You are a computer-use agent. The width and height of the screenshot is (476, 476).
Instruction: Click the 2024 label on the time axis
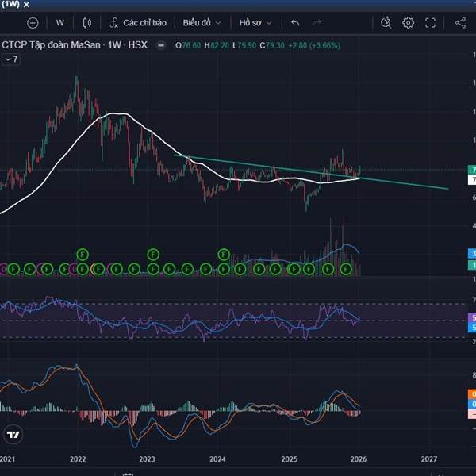tap(217, 459)
